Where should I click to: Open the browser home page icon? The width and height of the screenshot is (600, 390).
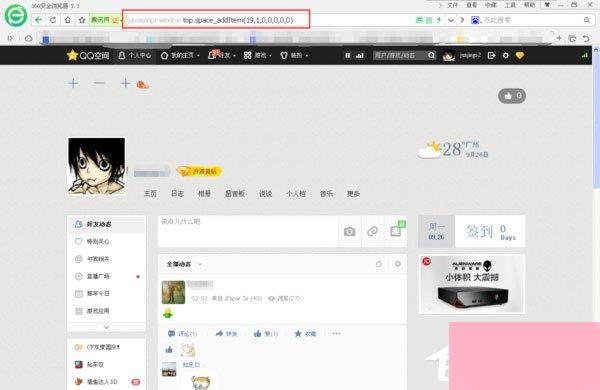coord(67,20)
